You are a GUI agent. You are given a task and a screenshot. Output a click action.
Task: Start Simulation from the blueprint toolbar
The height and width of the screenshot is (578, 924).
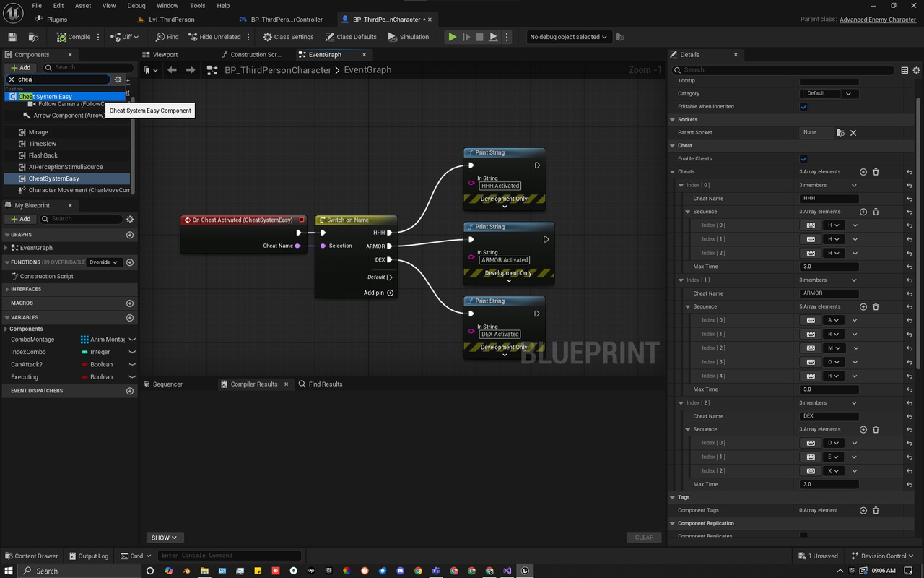tap(409, 37)
